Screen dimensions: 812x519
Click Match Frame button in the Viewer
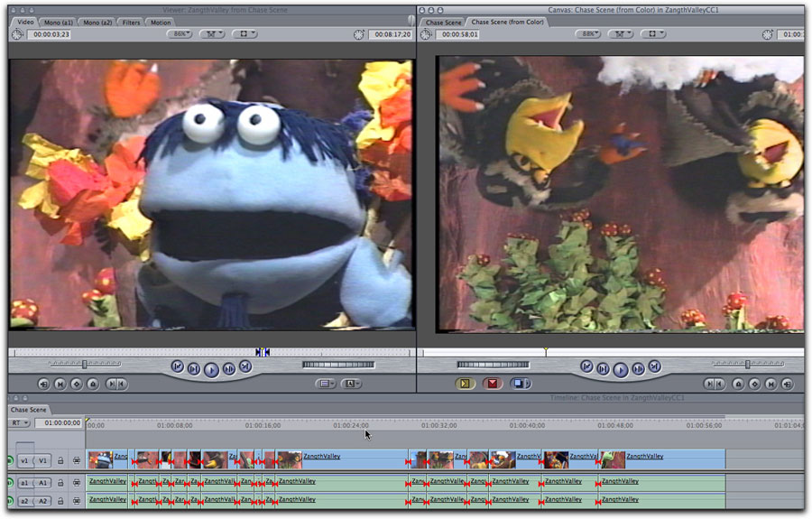click(42, 384)
